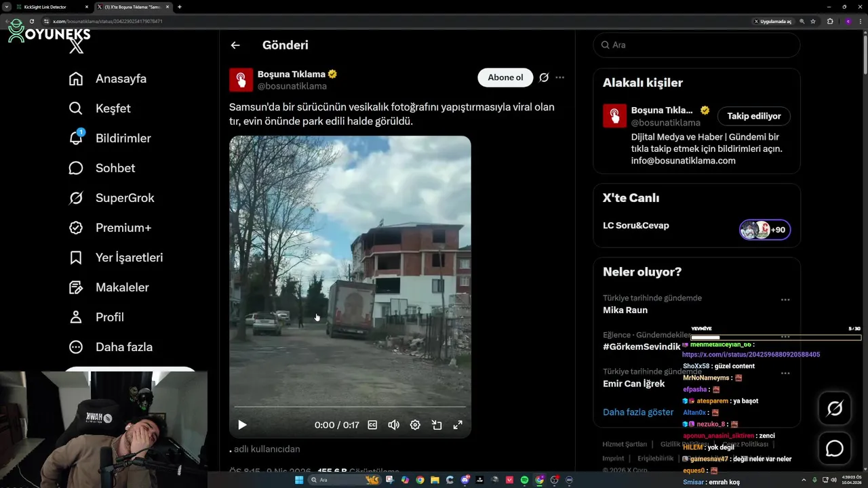Open Boşuna Tıkla... avatar in Alakalı kişiler
868x488 pixels.
coord(614,116)
